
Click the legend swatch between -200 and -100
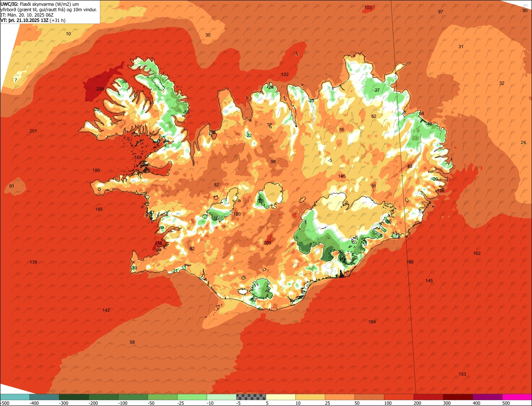click(103, 397)
